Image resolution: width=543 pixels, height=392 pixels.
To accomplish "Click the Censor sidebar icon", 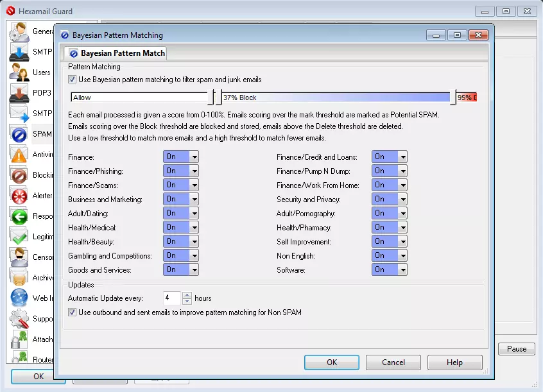I will pyautogui.click(x=19, y=257).
